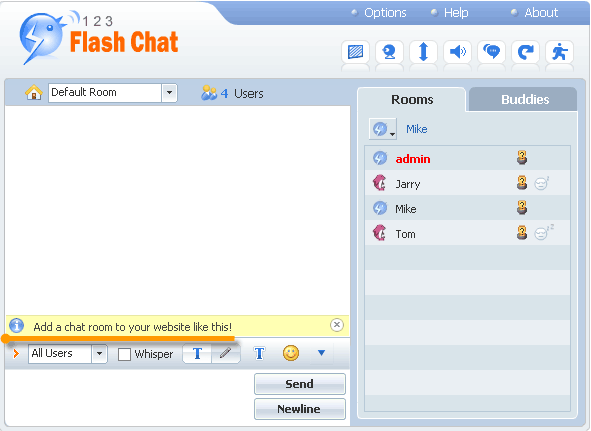The width and height of the screenshot is (591, 431).
Task: Toggle the plain text T mode button
Action: point(197,354)
